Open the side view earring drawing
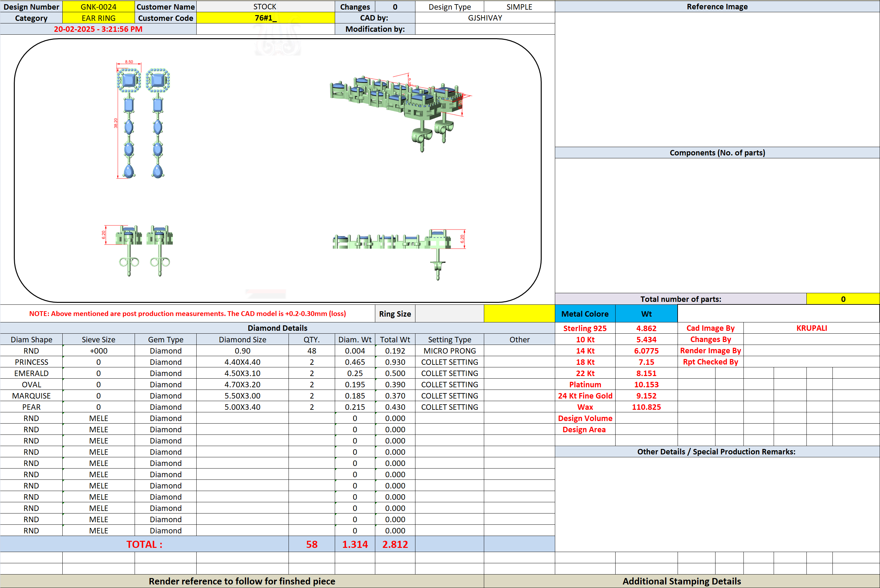Image resolution: width=880 pixels, height=588 pixels. pos(399,254)
